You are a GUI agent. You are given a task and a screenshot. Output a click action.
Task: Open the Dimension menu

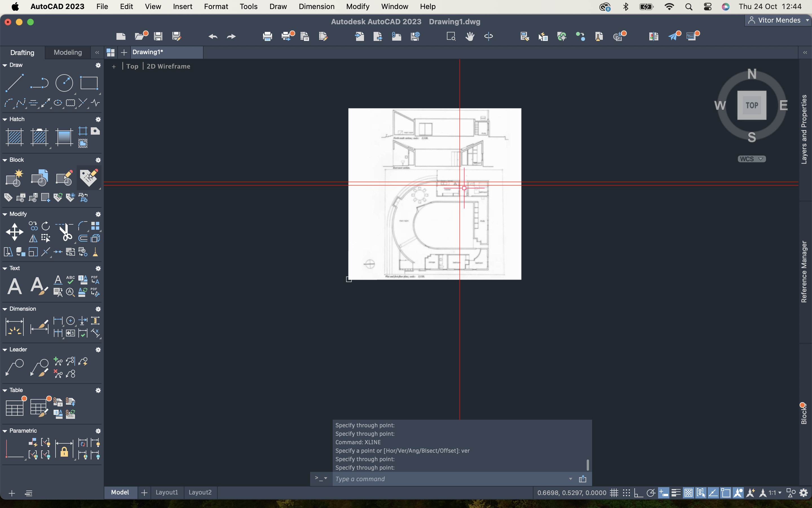click(x=316, y=6)
